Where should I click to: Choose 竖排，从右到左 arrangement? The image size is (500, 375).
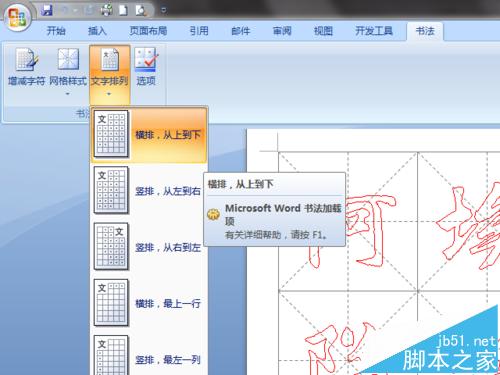149,247
